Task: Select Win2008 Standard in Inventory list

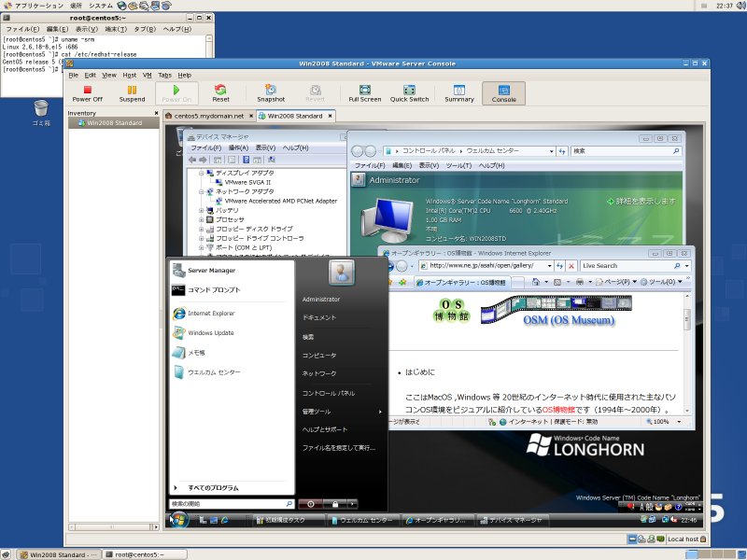Action: [114, 123]
